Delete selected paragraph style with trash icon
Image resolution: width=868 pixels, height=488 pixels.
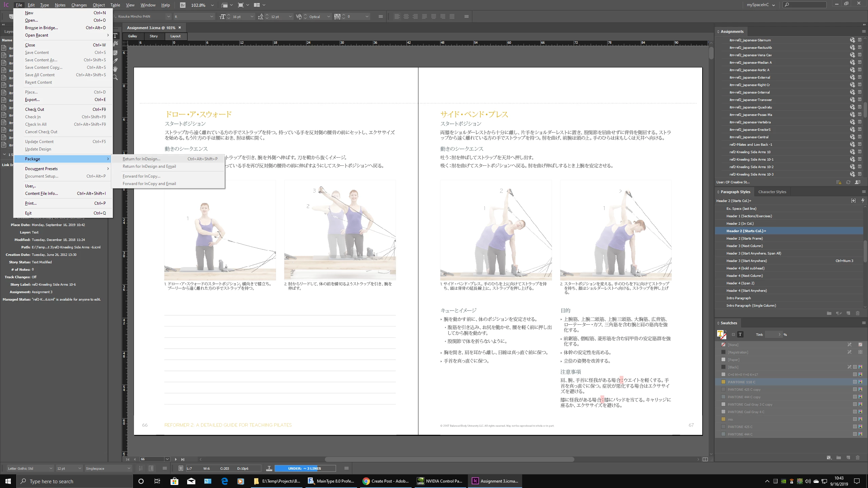pyautogui.click(x=857, y=313)
